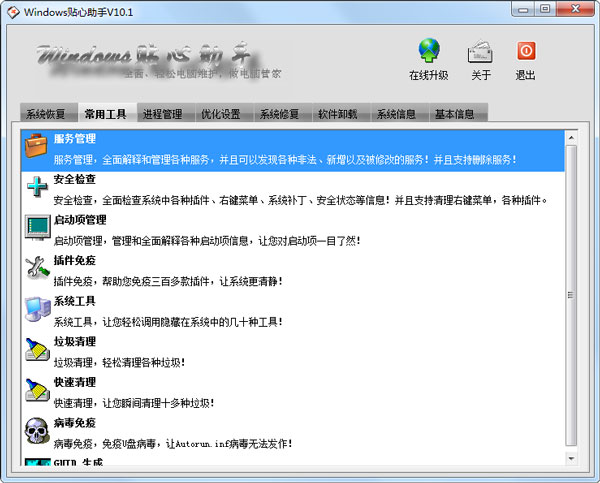
Task: Maximize the Windows贴心助手 window
Action: (545, 10)
